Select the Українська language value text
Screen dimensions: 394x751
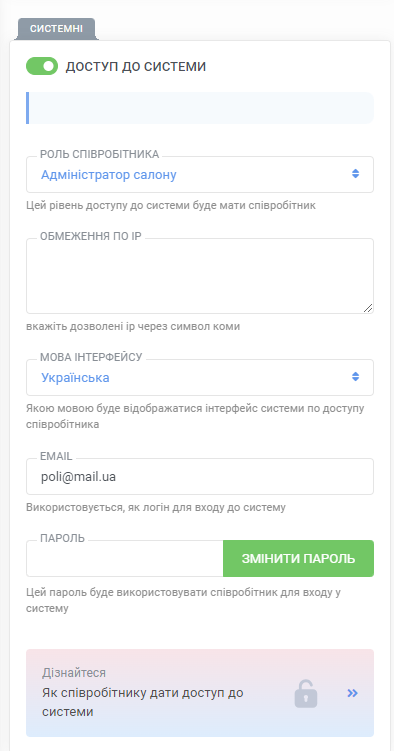click(x=75, y=377)
